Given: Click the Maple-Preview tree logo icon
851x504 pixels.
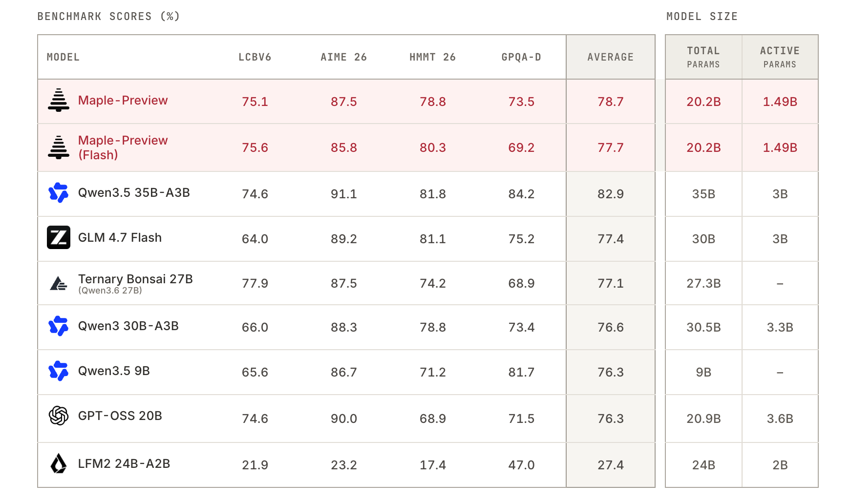Looking at the screenshot, I should 59,100.
